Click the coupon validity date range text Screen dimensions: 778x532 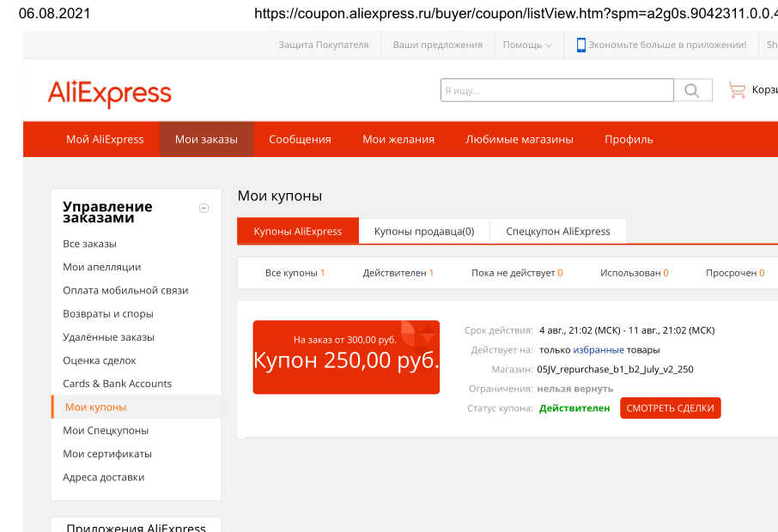click(x=627, y=330)
